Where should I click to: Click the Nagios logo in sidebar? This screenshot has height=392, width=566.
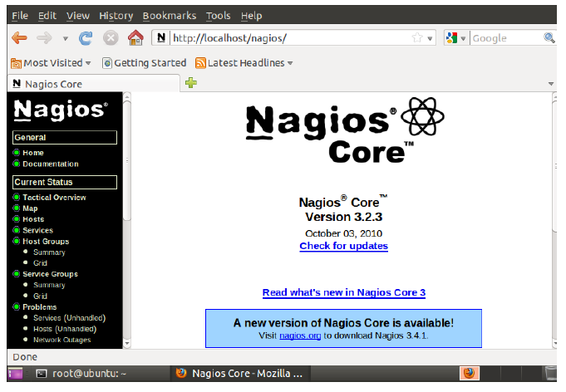coord(61,110)
